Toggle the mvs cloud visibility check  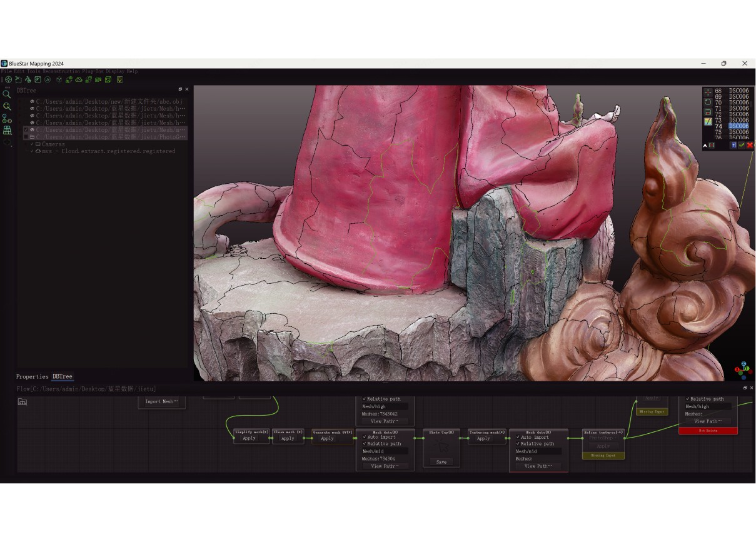[32, 151]
